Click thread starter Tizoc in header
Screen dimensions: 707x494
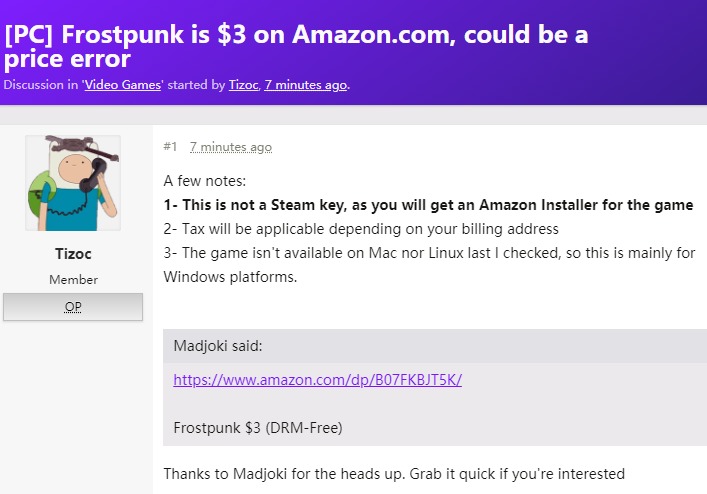(x=241, y=85)
